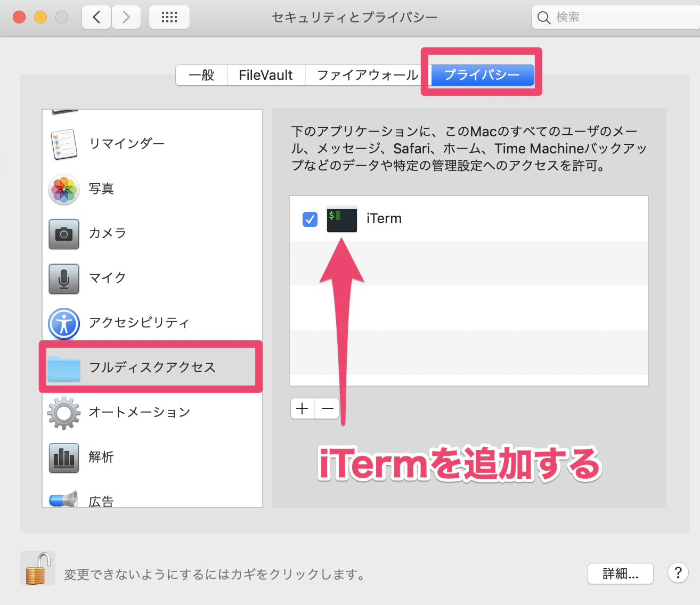Screen dimensions: 700x605
Task: Uncheck the iTerm checkbox
Action: [x=310, y=219]
